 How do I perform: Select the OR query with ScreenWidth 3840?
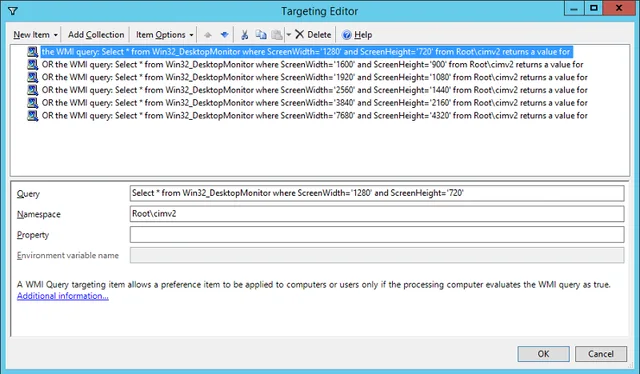(314, 102)
